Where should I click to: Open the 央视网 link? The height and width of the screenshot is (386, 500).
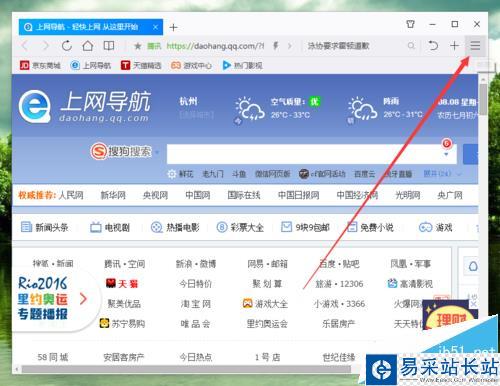coord(155,195)
